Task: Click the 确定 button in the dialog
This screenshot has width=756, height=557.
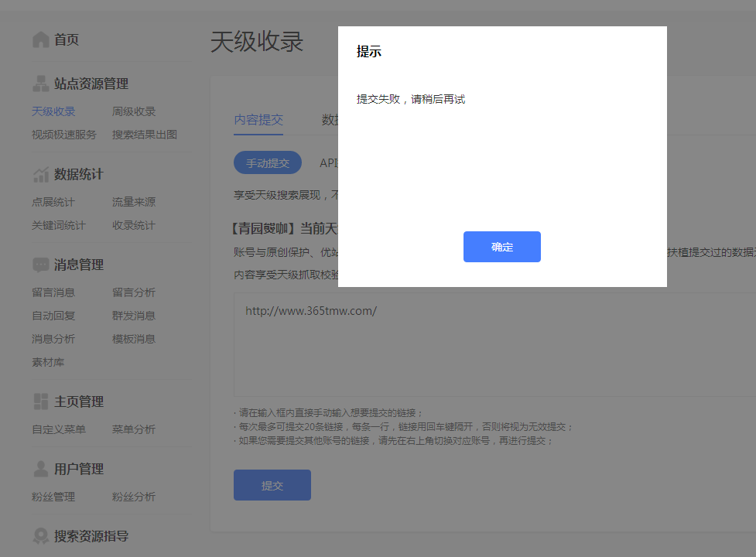Action: click(502, 247)
